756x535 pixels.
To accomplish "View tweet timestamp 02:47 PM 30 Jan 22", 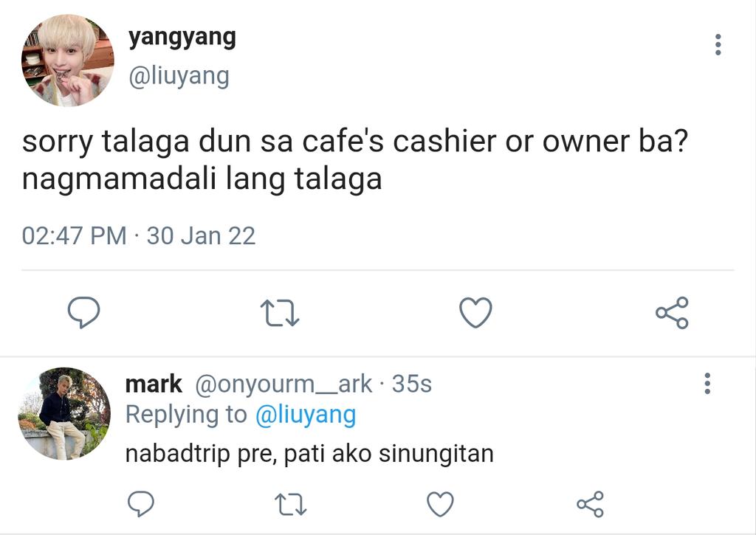I will pyautogui.click(x=139, y=236).
